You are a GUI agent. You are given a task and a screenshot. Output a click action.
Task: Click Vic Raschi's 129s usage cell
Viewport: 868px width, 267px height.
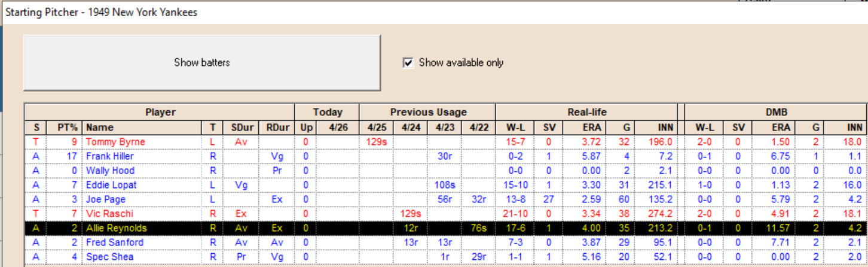(411, 214)
